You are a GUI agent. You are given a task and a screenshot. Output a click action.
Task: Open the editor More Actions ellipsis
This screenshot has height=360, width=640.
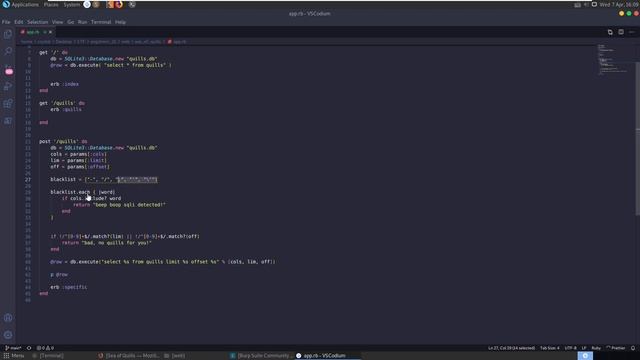point(631,32)
